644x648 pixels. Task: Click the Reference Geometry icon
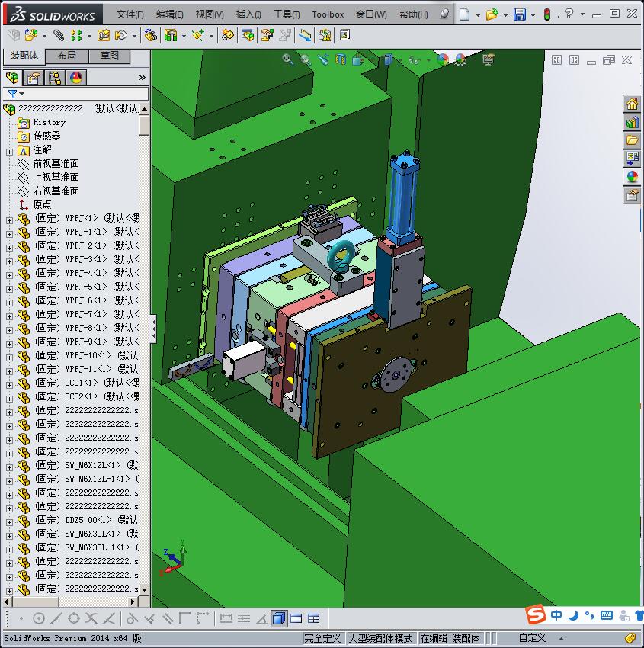click(198, 36)
